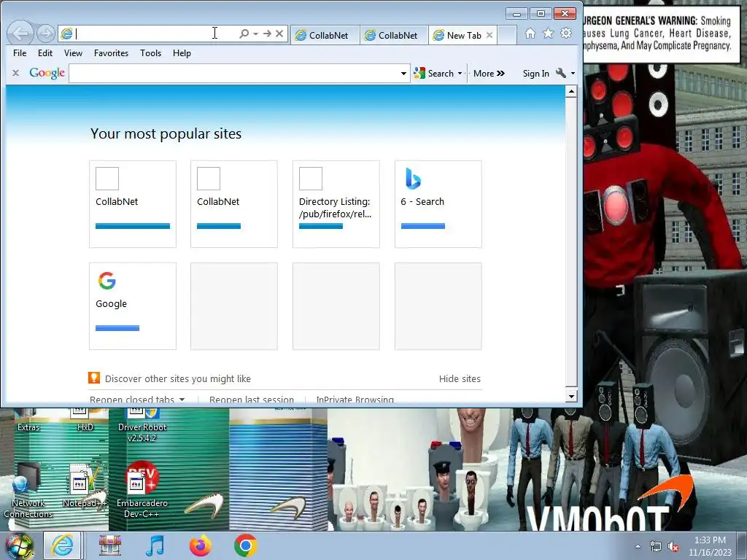This screenshot has width=747, height=560.
Task: Switch to the second CollabNet tab
Action: [393, 35]
